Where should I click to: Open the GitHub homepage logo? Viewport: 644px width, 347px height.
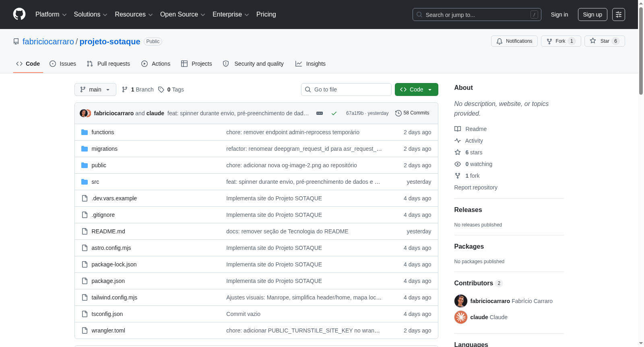pos(19,14)
